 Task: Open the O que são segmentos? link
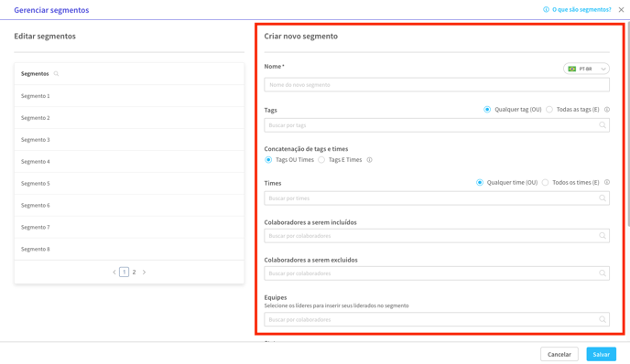[x=581, y=10]
